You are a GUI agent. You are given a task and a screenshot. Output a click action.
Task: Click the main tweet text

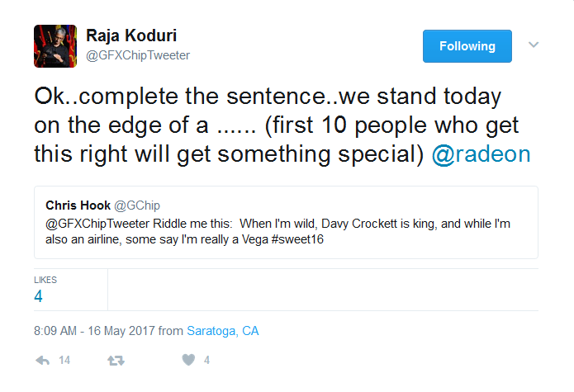coord(264,125)
